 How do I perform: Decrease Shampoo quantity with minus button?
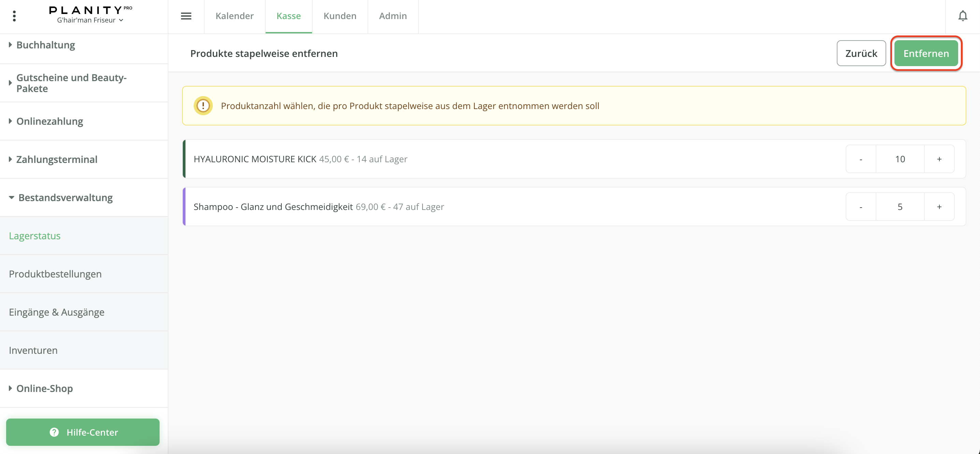click(x=861, y=207)
